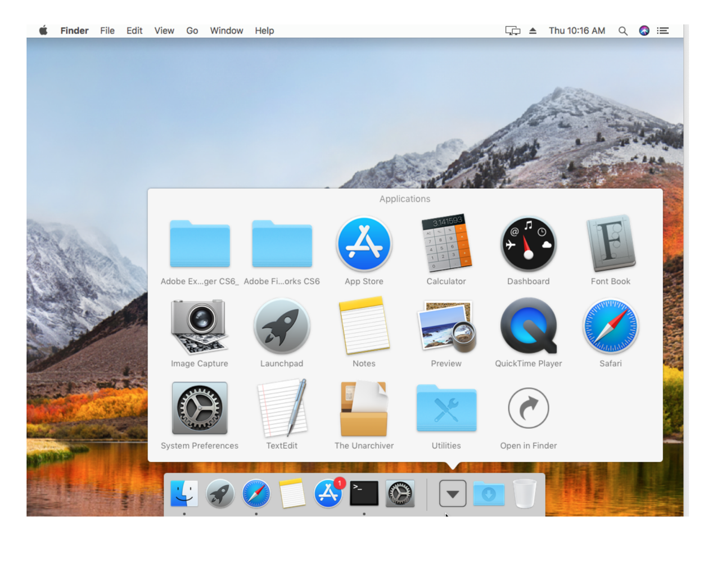
Task: Open System Preferences from the Applications stack
Action: pos(200,408)
